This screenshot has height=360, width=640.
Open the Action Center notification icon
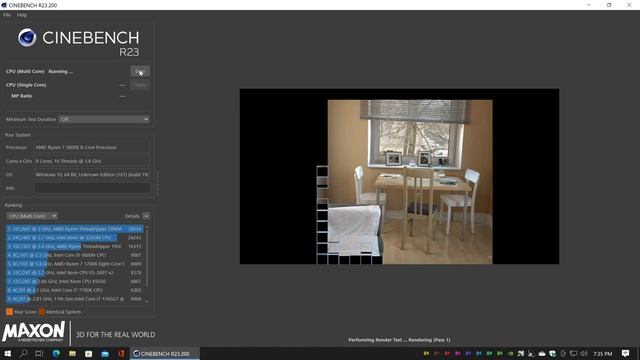tap(625, 353)
